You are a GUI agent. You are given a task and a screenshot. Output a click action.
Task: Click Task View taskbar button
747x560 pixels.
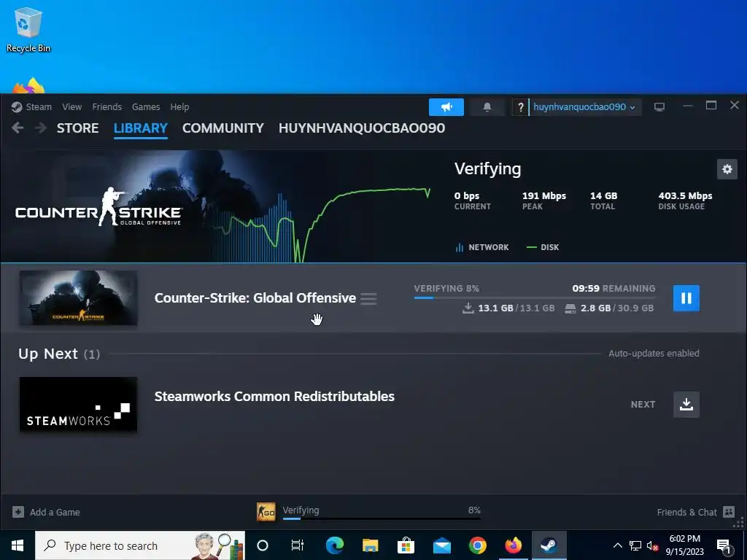coord(298,545)
